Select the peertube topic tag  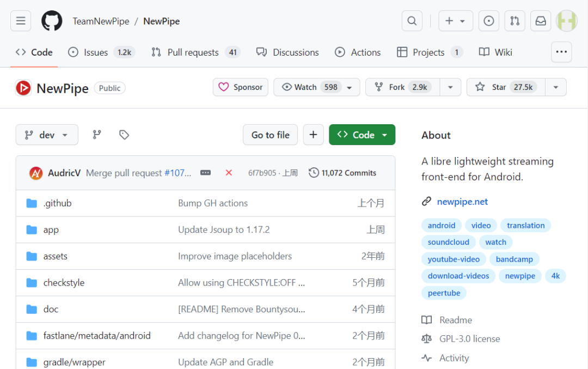coord(444,293)
